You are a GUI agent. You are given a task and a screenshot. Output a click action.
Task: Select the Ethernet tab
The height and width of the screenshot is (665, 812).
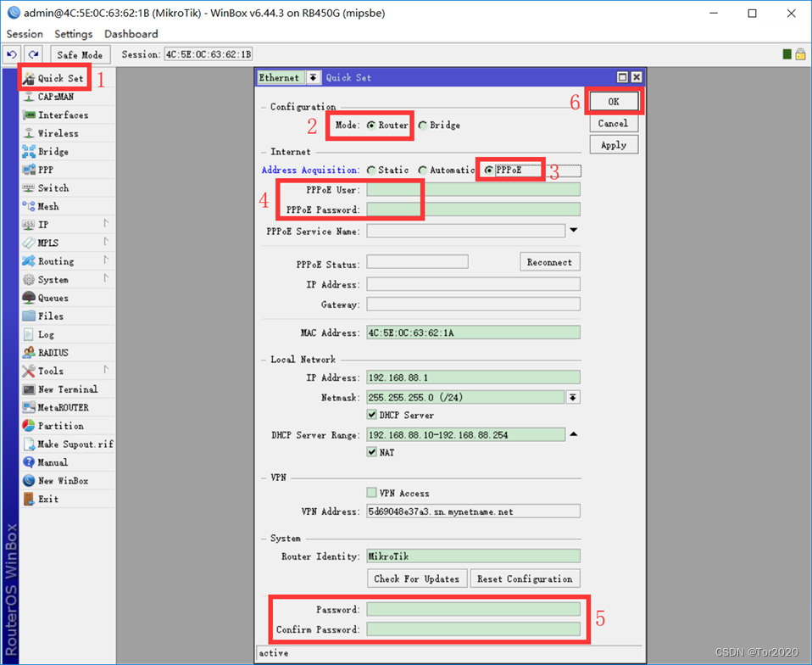coord(280,77)
